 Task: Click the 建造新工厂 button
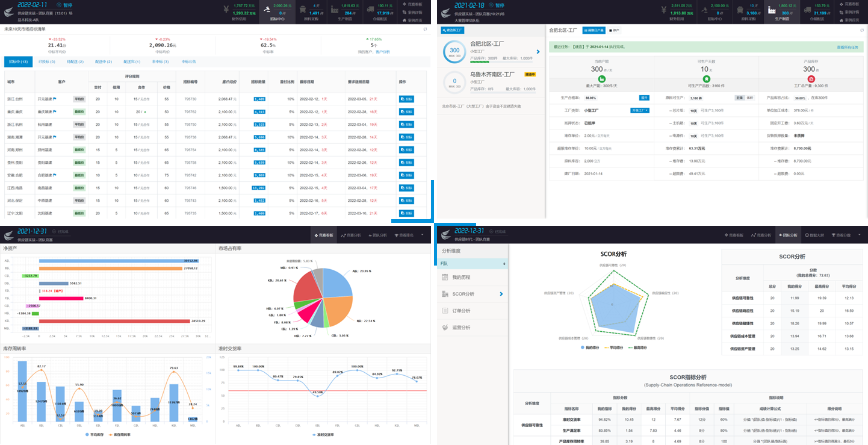click(452, 30)
